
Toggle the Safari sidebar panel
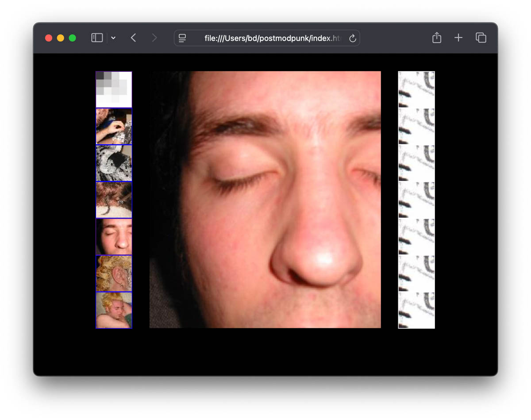click(x=97, y=38)
